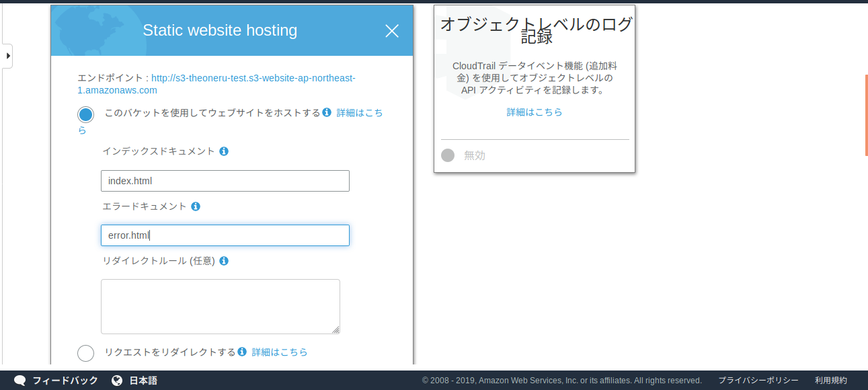868x390 pixels.
Task: Click the index.html input field
Action: 225,180
